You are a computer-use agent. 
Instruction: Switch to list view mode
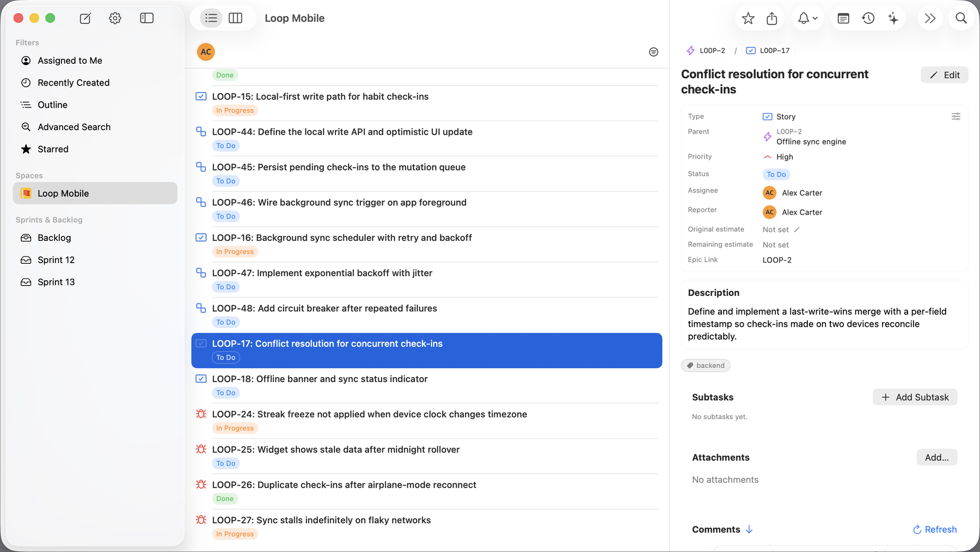point(211,18)
